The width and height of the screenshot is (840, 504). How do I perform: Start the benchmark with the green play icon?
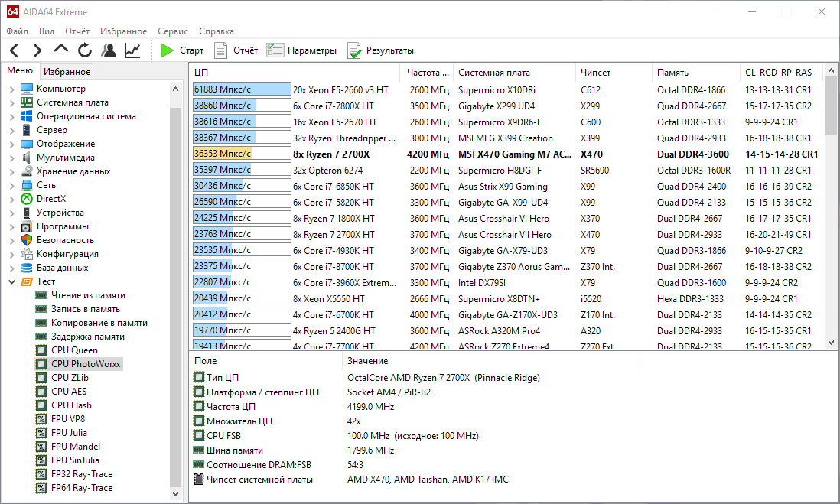(x=167, y=50)
